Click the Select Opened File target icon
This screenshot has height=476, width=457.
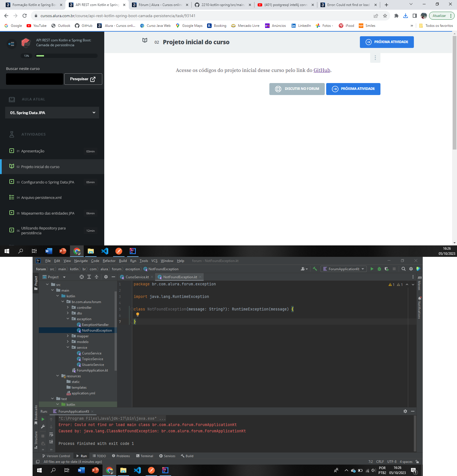pyautogui.click(x=82, y=277)
